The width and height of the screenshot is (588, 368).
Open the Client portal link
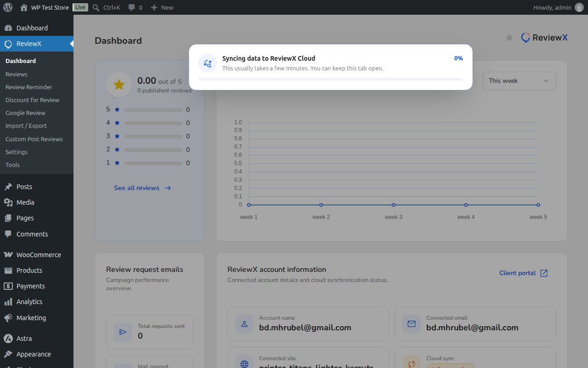coord(523,273)
